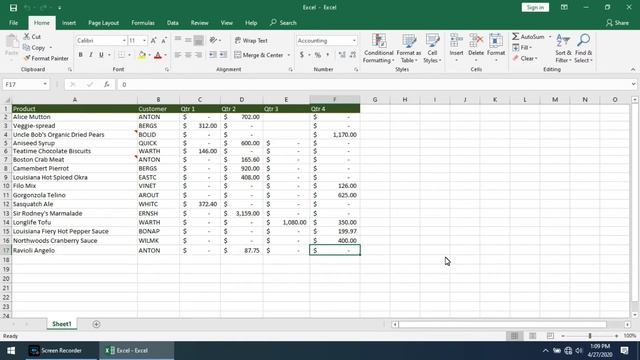
Task: Click the Increase Indent icon
Action: (x=223, y=55)
